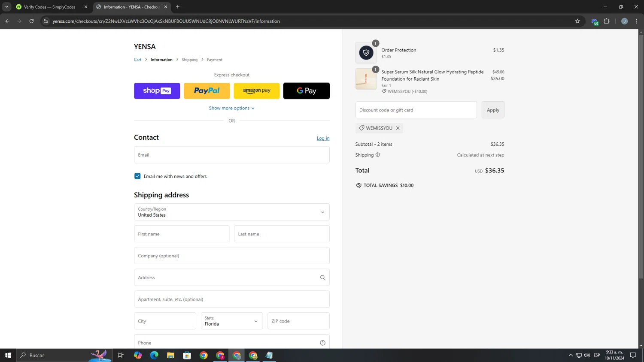Click the Company (optional) field
644x362 pixels.
232,256
